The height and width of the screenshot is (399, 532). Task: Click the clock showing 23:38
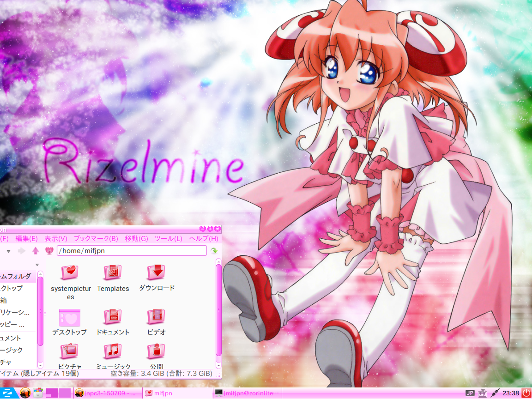tap(511, 393)
